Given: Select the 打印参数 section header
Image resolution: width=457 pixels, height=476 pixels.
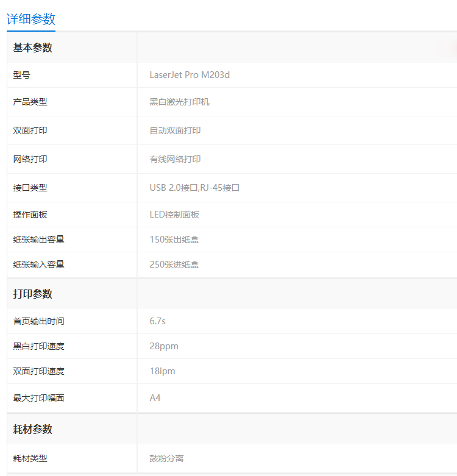Looking at the screenshot, I should tap(33, 294).
